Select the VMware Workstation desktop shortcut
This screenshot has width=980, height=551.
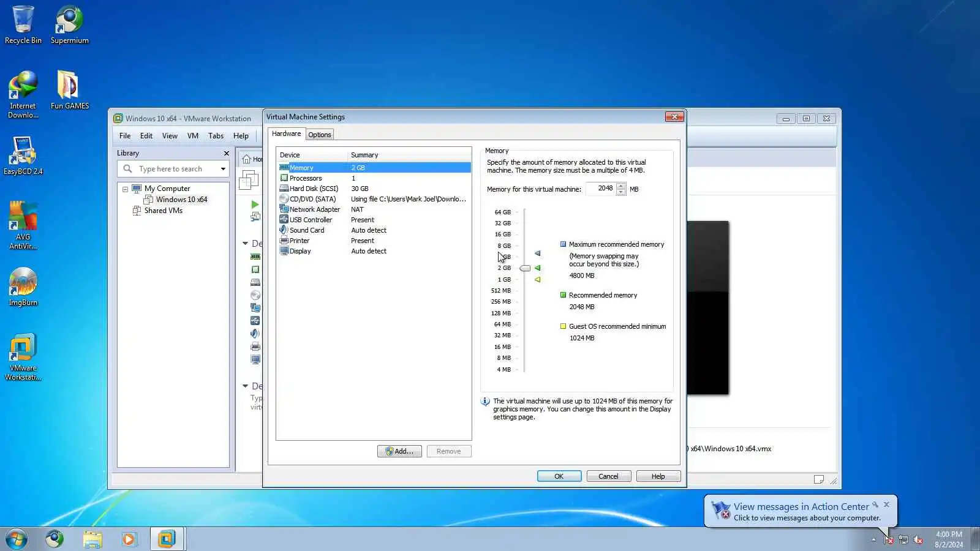(x=23, y=358)
